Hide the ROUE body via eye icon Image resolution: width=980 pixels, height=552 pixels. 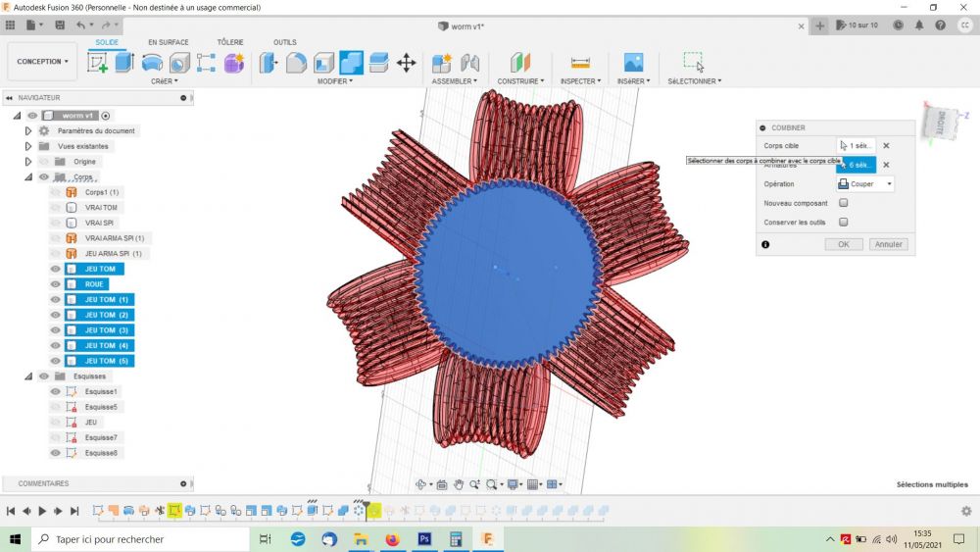click(x=56, y=284)
